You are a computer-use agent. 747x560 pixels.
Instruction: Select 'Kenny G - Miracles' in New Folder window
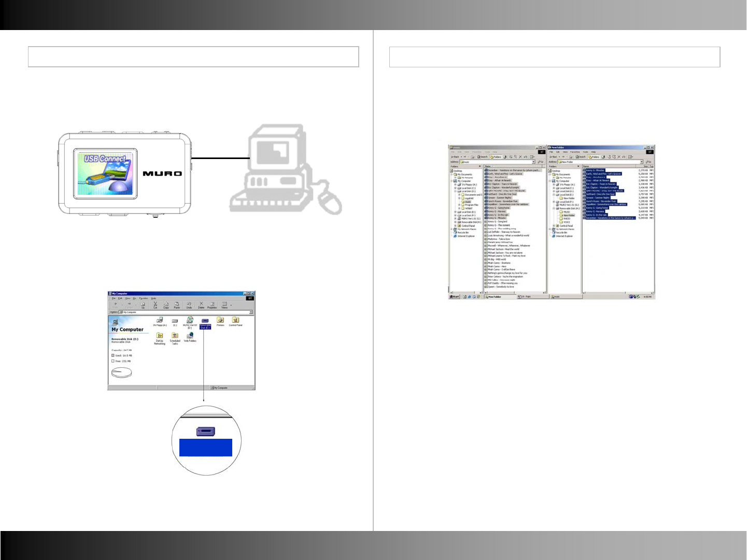click(594, 170)
